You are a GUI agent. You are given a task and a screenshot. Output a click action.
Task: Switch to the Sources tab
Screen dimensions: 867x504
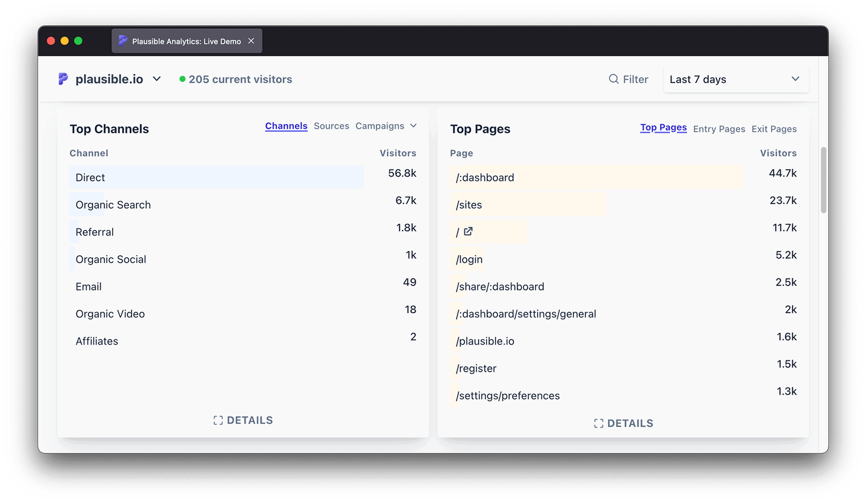tap(331, 126)
